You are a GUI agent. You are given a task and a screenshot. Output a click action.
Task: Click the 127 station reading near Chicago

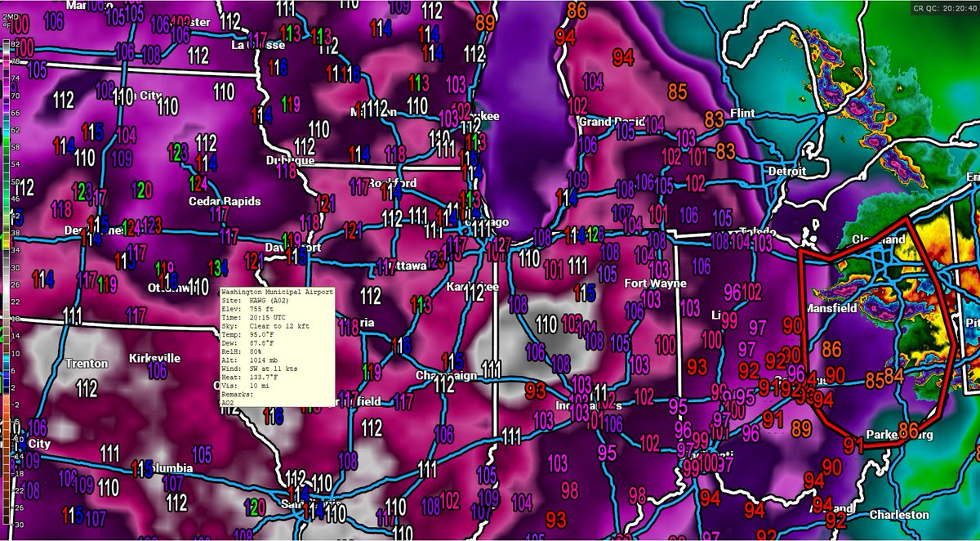click(501, 244)
